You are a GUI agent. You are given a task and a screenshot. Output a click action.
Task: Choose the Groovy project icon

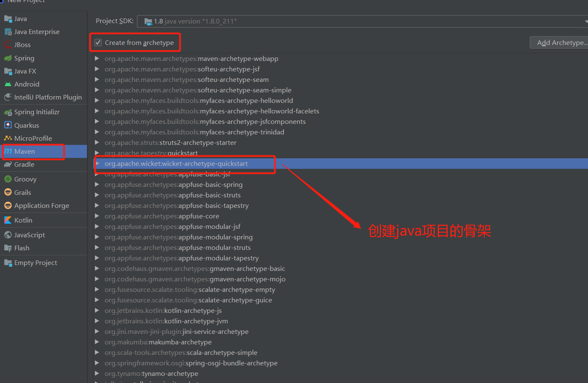tap(8, 179)
